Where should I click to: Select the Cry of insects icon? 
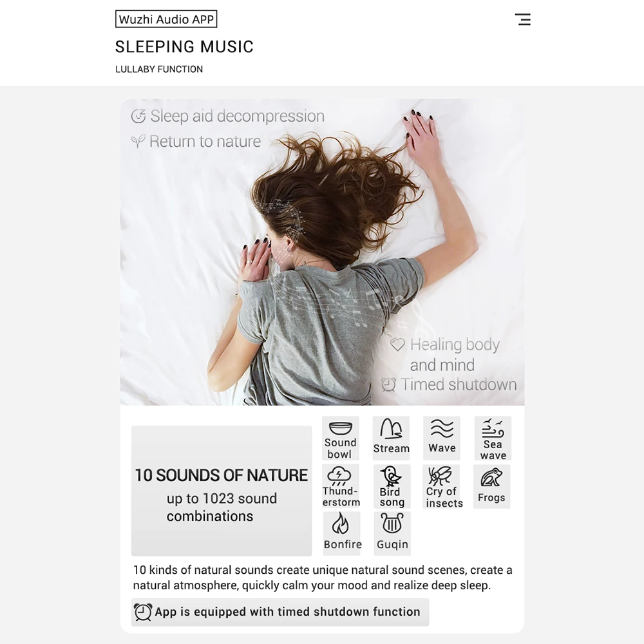click(442, 486)
